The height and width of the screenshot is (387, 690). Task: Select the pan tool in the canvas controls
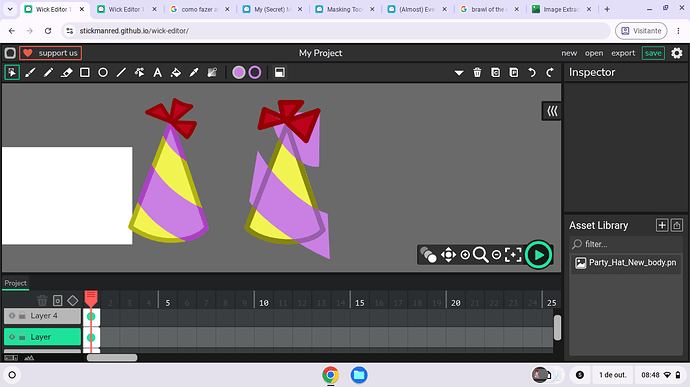(x=448, y=254)
